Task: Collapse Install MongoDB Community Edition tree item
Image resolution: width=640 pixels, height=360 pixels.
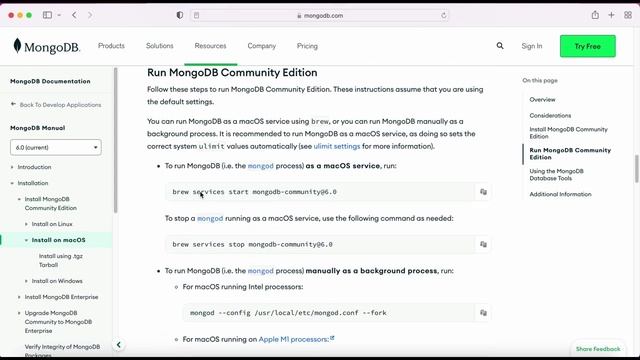Action: pos(19,199)
